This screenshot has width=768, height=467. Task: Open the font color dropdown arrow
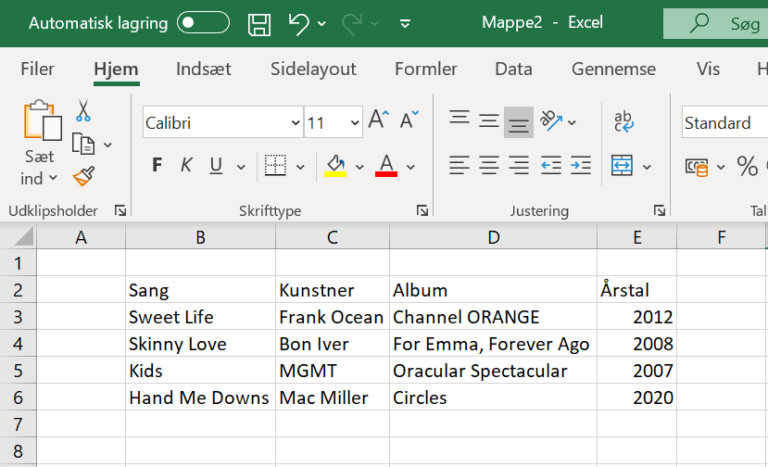coord(410,167)
